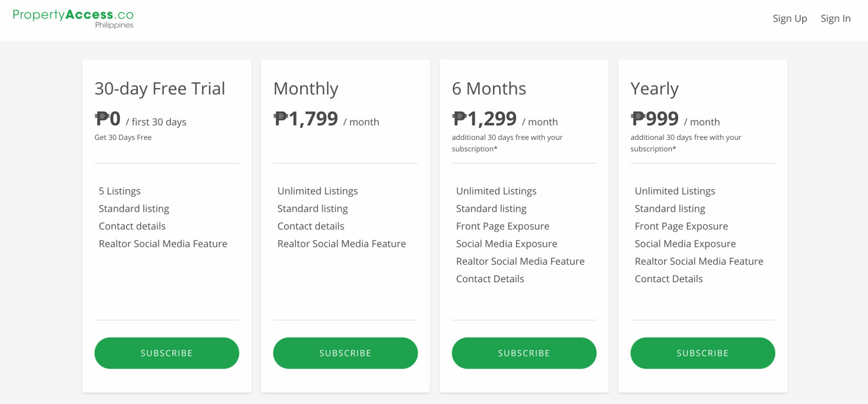Click 'Social Media Exposure' in Yearly card

coord(685,244)
